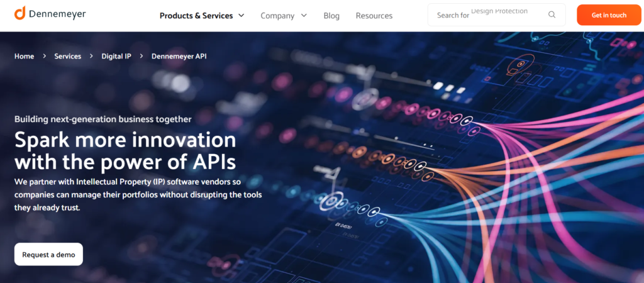Open the Products & Services menu

click(196, 16)
